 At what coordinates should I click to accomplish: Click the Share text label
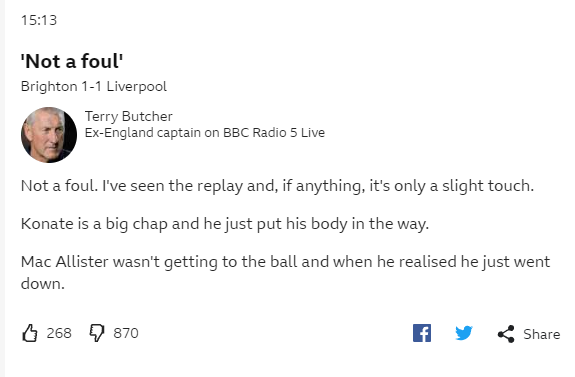coord(542,334)
